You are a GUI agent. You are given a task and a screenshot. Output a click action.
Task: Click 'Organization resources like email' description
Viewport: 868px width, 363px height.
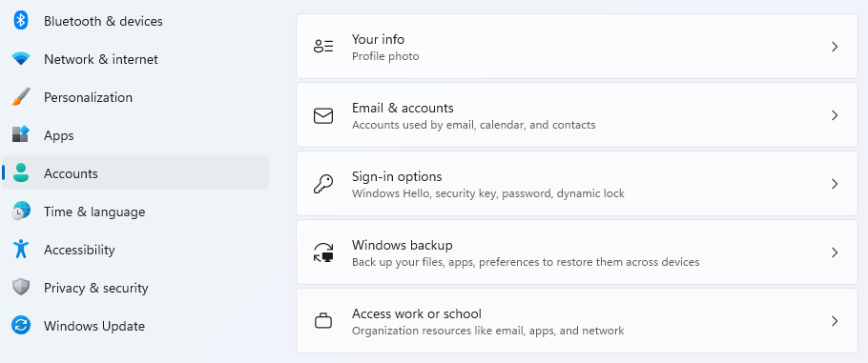pos(487,331)
